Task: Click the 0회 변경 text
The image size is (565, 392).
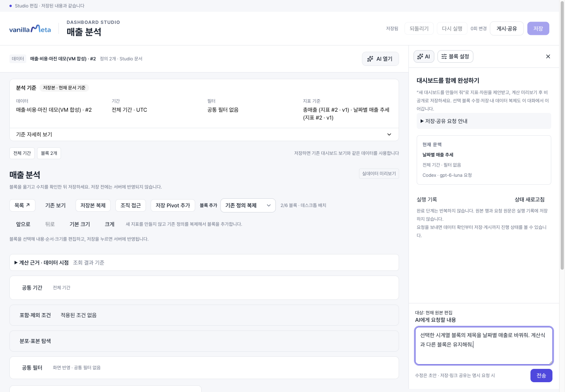Action: coord(479,29)
